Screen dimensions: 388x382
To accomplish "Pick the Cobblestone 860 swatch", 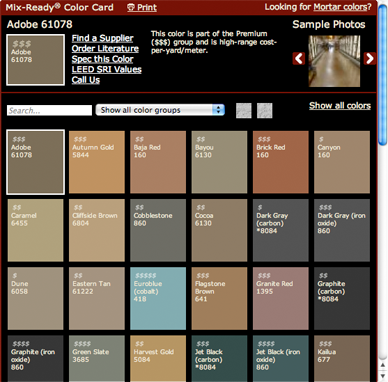I will pos(158,230).
